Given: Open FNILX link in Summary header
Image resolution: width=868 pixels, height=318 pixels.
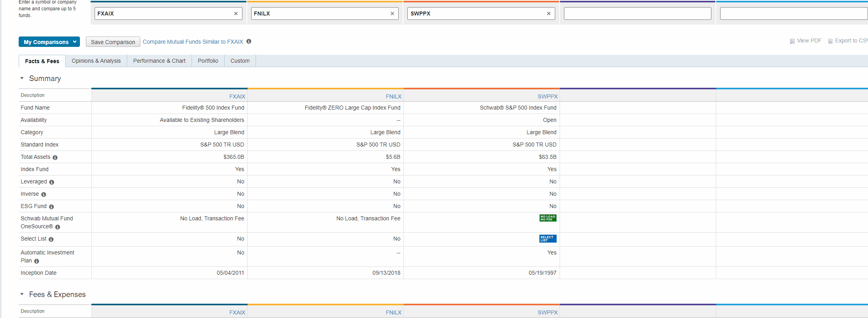Looking at the screenshot, I should tap(393, 96).
